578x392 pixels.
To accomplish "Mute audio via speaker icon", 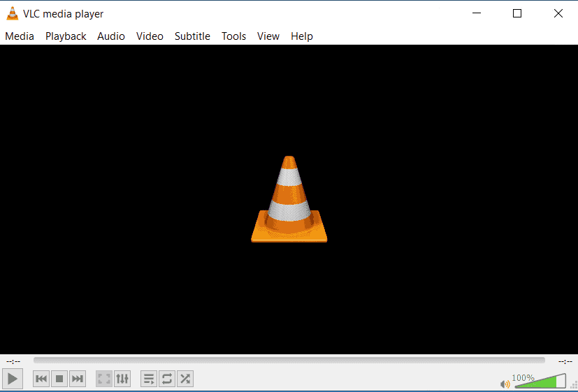I will (x=505, y=384).
